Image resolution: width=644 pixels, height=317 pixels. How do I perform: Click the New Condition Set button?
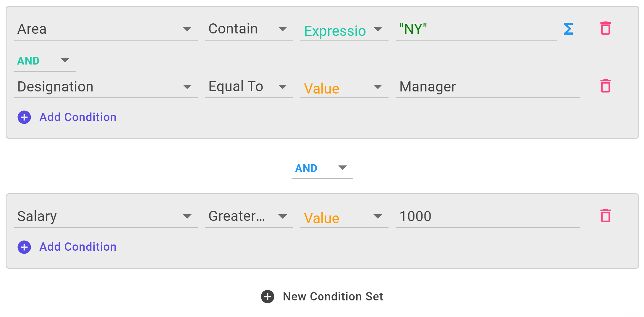322,297
